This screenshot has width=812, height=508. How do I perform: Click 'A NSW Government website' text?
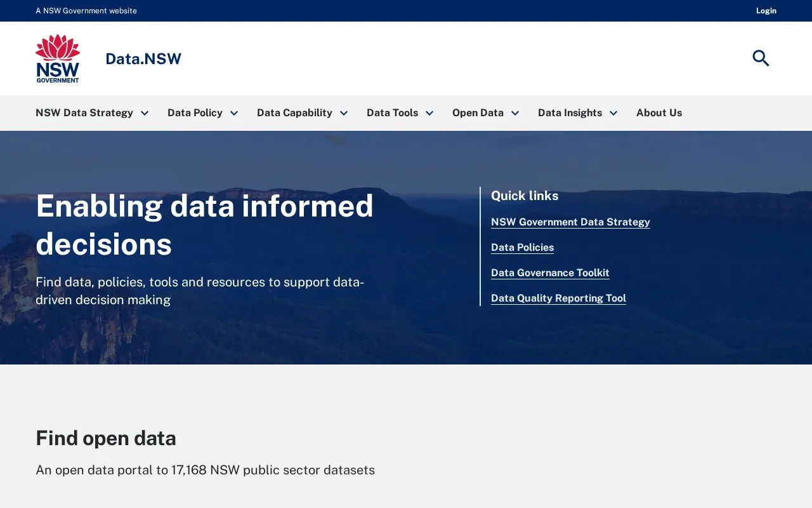point(86,11)
